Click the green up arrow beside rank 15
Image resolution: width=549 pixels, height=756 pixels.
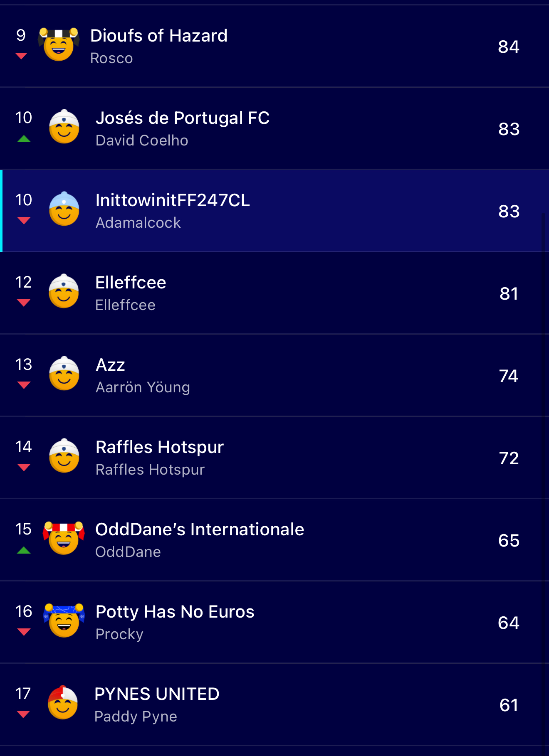[24, 551]
